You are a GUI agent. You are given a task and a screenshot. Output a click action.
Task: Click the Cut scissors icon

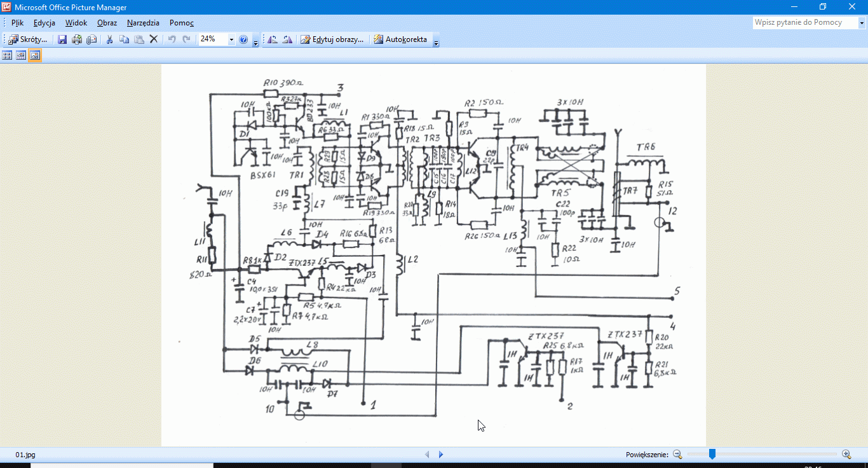(x=109, y=39)
